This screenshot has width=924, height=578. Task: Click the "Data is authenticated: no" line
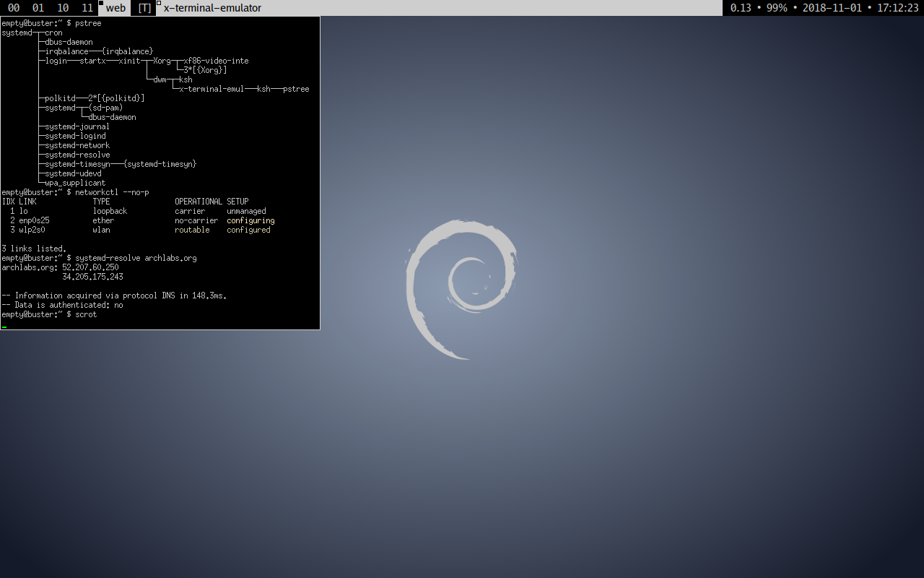(62, 305)
